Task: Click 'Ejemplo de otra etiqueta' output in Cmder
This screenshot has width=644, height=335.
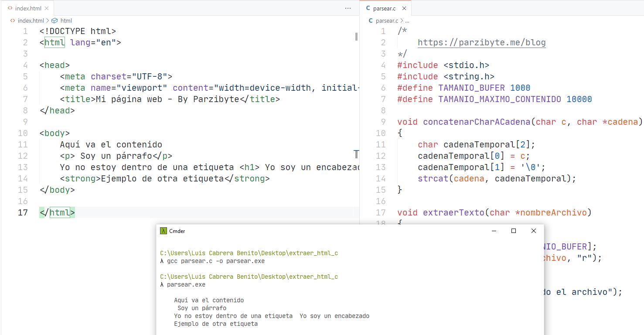Action: pos(216,324)
